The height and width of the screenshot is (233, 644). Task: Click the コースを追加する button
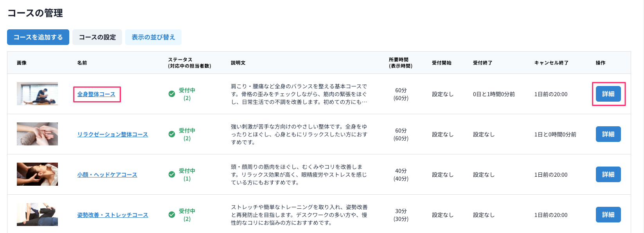(x=38, y=37)
